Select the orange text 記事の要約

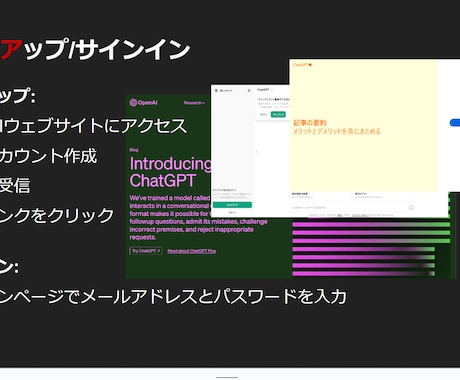310,123
